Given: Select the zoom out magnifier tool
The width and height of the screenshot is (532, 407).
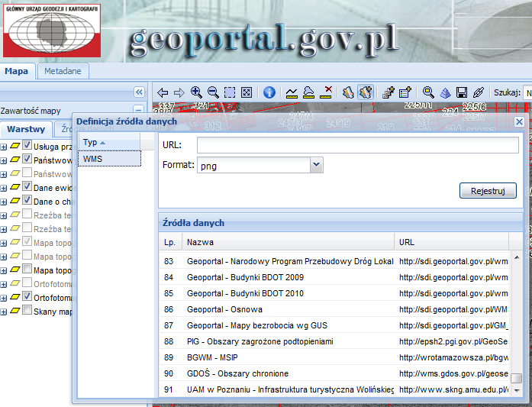Looking at the screenshot, I should pyautogui.click(x=213, y=92).
